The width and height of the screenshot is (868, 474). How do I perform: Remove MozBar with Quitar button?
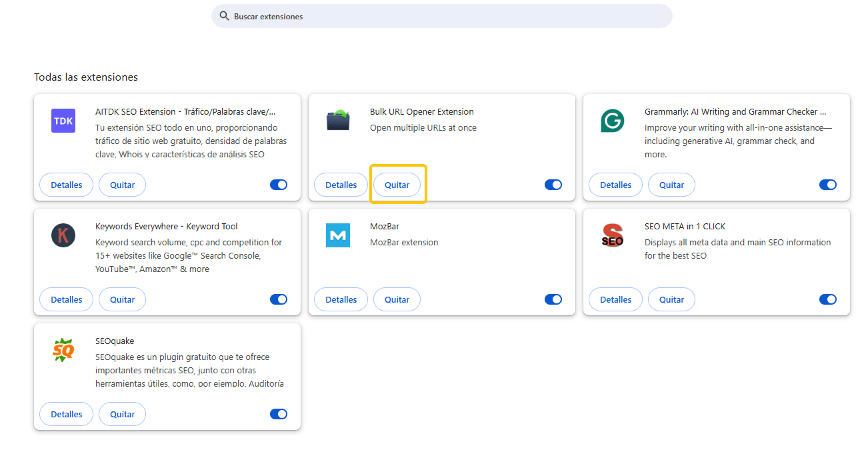pyautogui.click(x=397, y=299)
